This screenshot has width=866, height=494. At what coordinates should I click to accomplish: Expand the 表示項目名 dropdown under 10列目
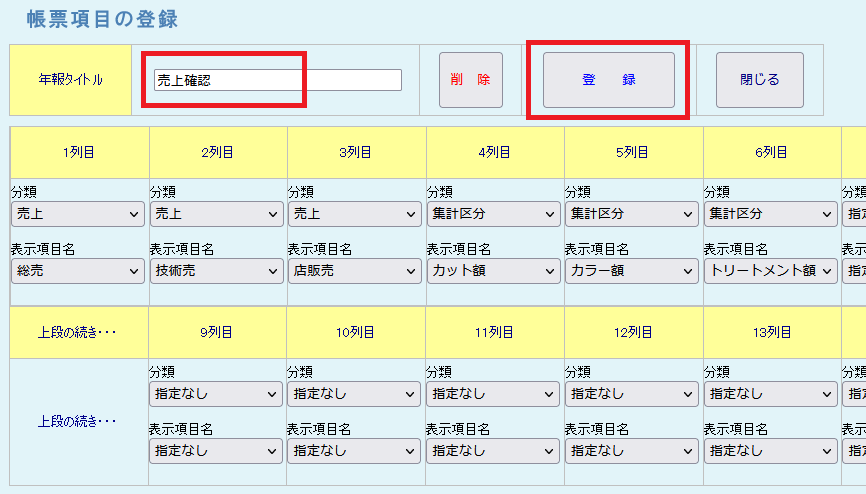click(x=355, y=451)
